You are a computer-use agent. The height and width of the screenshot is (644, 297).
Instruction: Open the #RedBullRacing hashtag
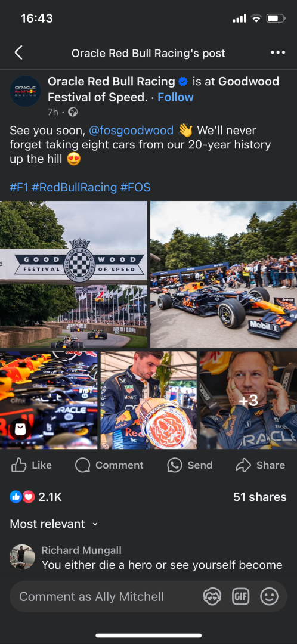[x=75, y=188]
